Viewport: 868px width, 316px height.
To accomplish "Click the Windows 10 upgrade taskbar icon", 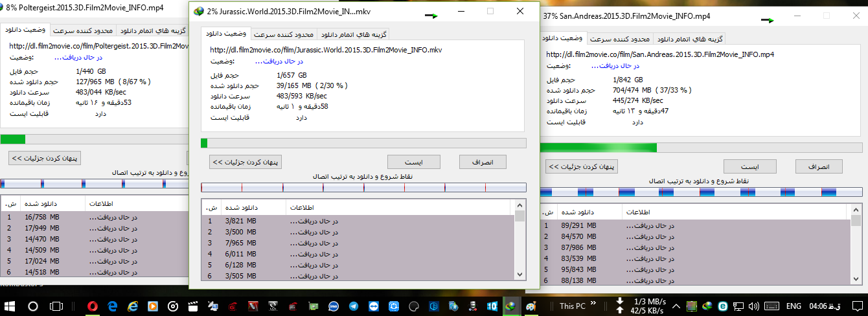I will pyautogui.click(x=492, y=306).
